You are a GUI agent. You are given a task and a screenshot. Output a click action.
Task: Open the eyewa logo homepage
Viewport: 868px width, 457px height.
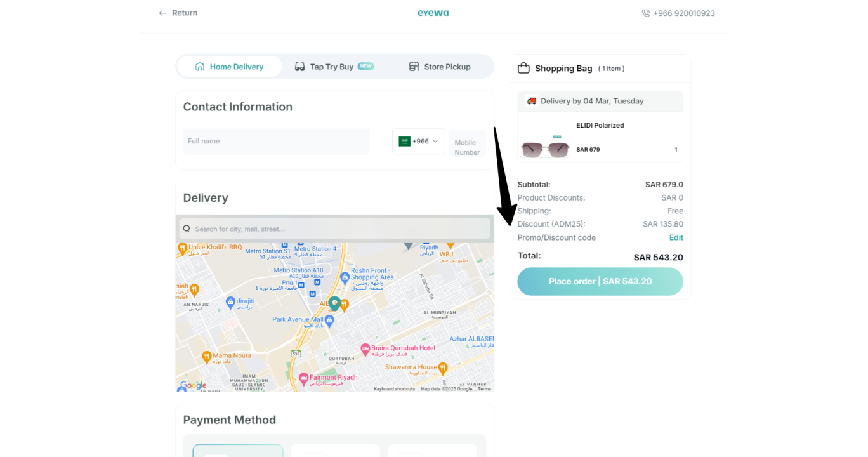(x=433, y=13)
